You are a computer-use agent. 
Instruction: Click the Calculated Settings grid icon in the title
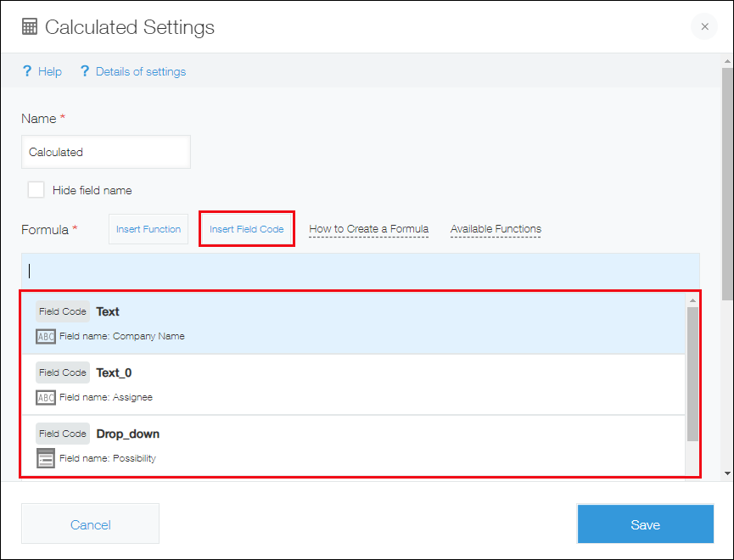point(29,26)
